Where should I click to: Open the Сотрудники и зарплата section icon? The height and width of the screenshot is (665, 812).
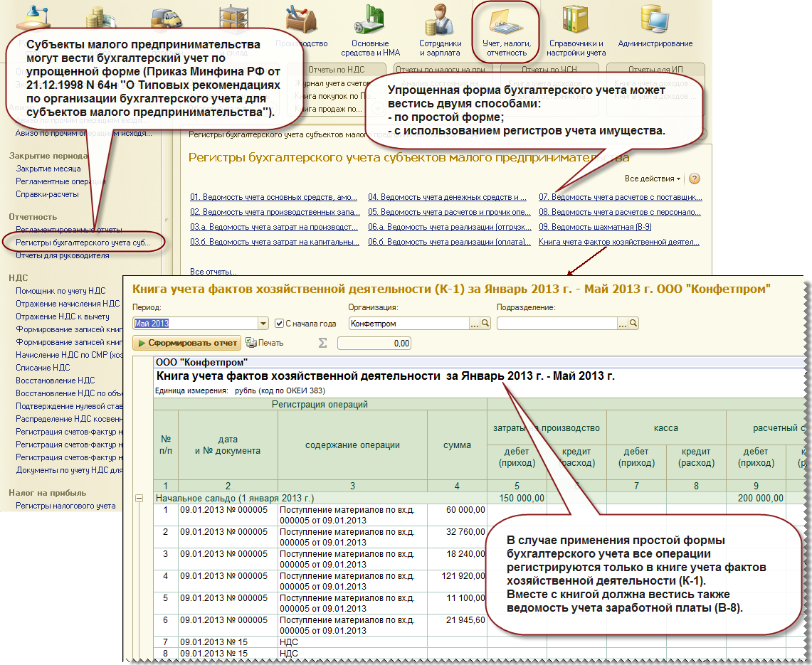tap(440, 21)
